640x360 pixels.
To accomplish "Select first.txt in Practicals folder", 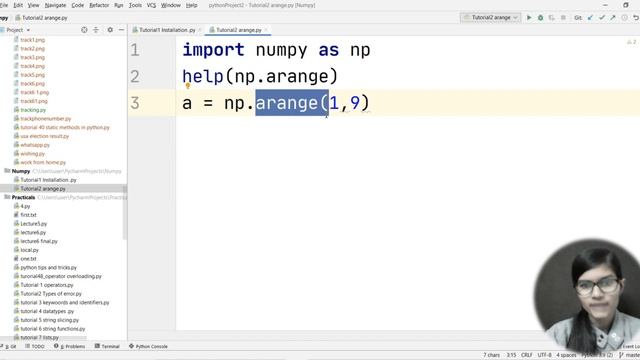I will (28, 215).
